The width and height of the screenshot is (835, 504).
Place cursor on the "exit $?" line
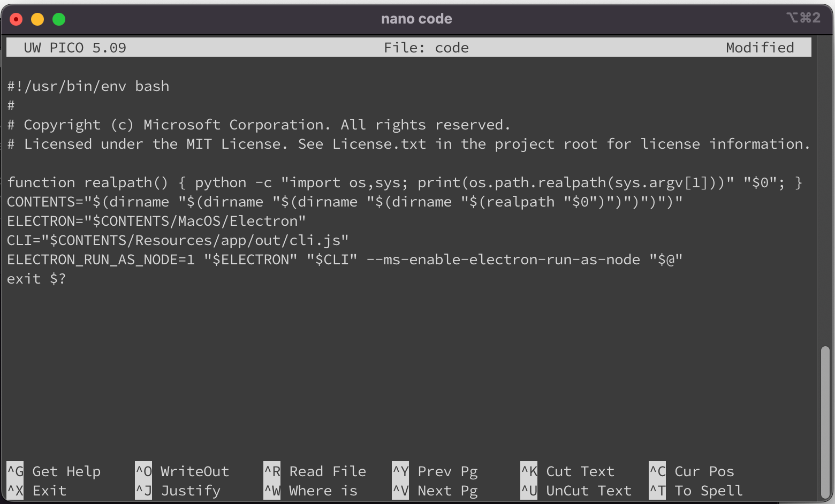click(x=36, y=279)
